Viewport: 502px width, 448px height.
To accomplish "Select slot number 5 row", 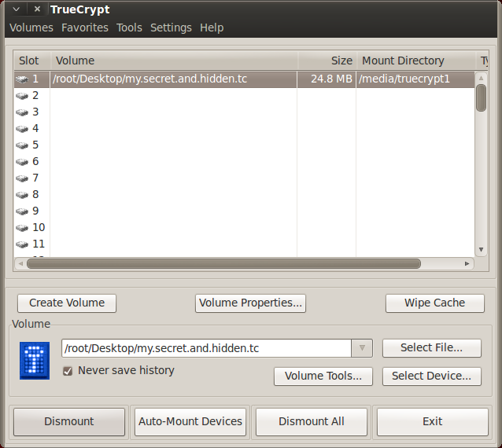I will (244, 145).
